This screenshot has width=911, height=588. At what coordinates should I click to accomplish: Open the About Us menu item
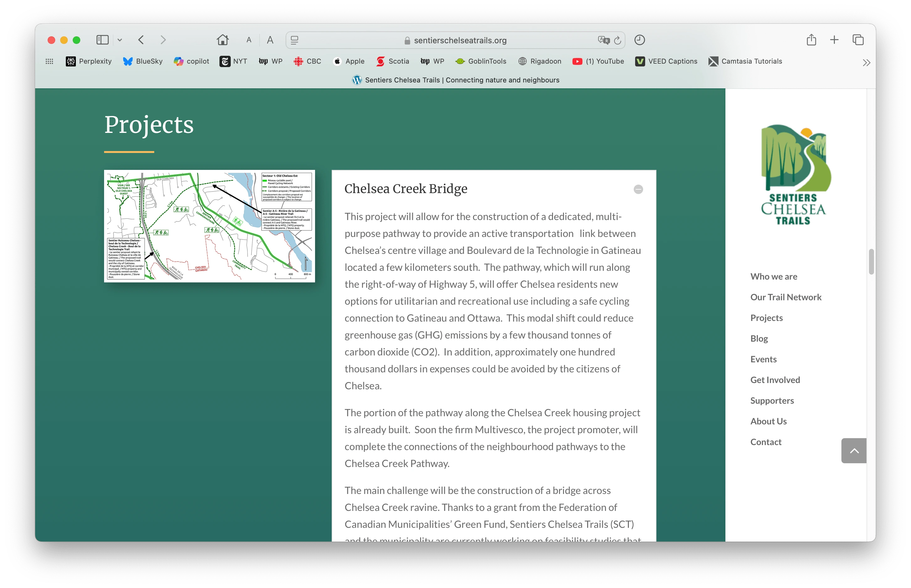click(x=768, y=421)
